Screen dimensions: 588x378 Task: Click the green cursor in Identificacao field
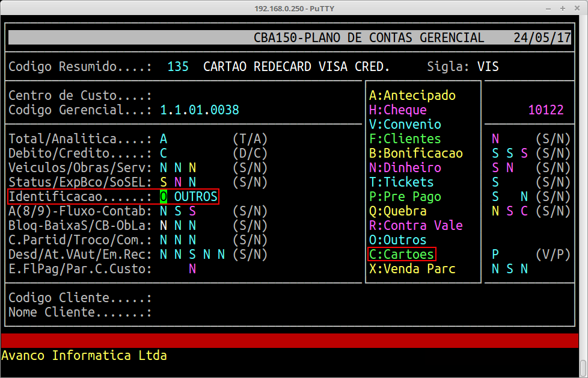(164, 197)
